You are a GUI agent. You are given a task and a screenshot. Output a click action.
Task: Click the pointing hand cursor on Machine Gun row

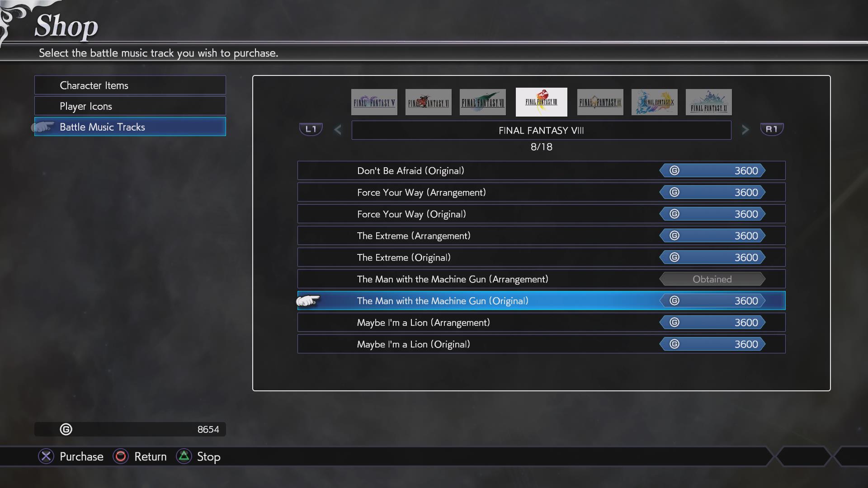pyautogui.click(x=308, y=300)
